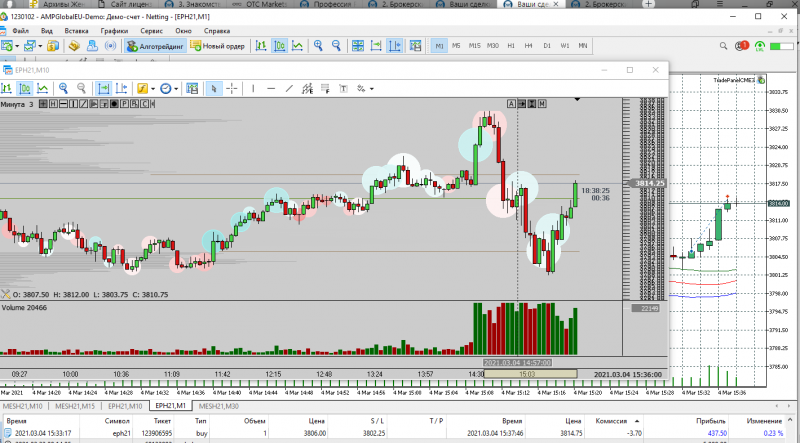Select horizontal line drawing tool
This screenshot has width=800, height=443.
(271, 89)
